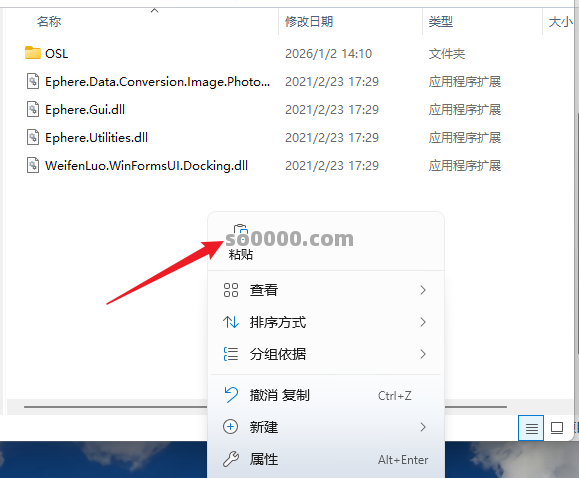Screen dimensions: 579x478
Task: Click the sort direction caret above 名称
Action: 154,10
